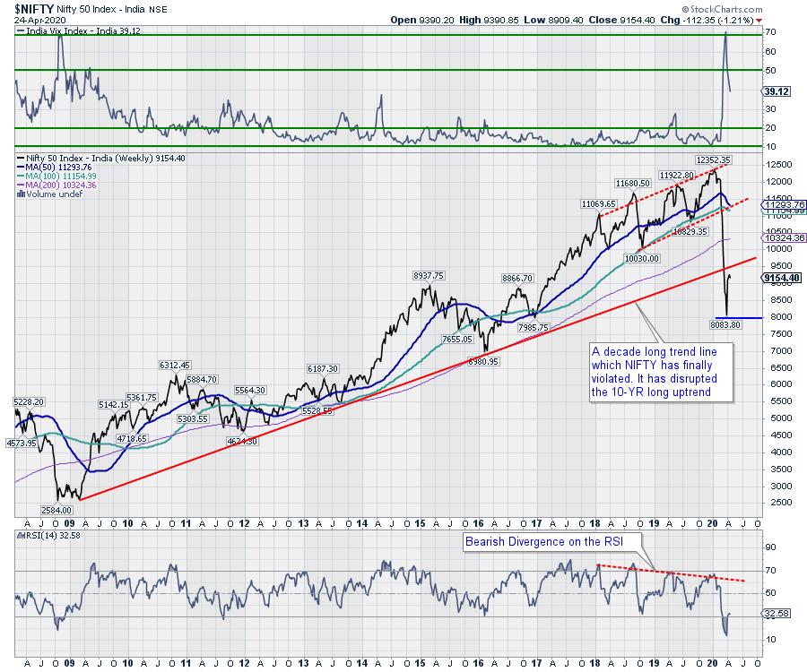Click the 4624.30 price label
807x672 pixels.
click(242, 441)
